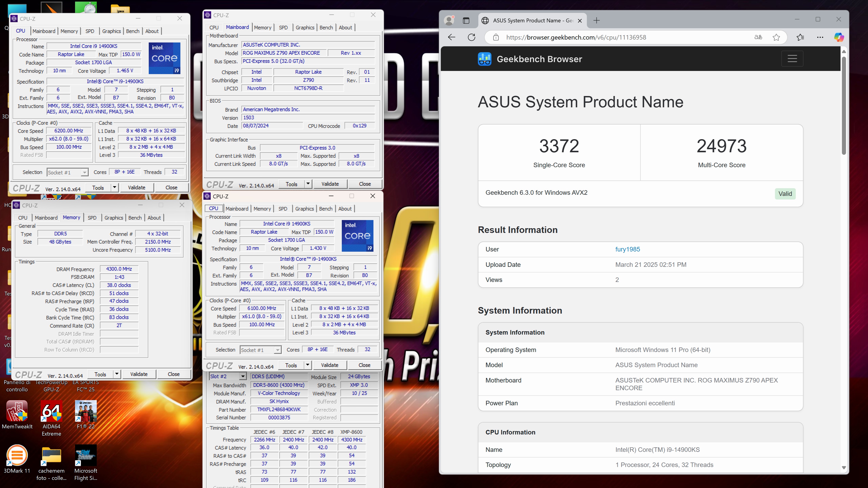Switch to Mainboard tab in top-left CPU-Z
Image resolution: width=868 pixels, height=488 pixels.
pos(44,31)
